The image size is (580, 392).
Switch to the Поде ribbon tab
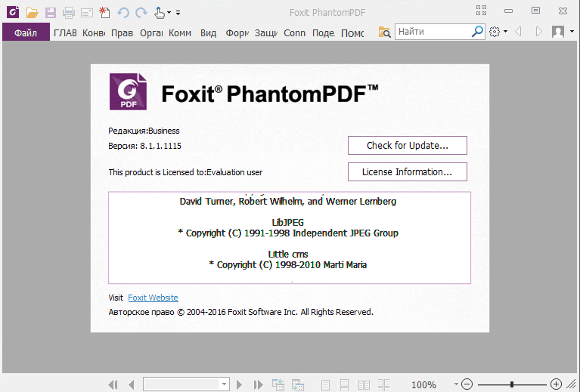pyautogui.click(x=324, y=33)
